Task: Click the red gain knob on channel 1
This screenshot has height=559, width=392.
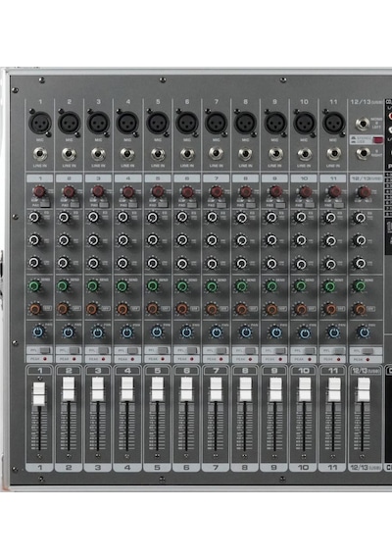Action: tap(39, 192)
